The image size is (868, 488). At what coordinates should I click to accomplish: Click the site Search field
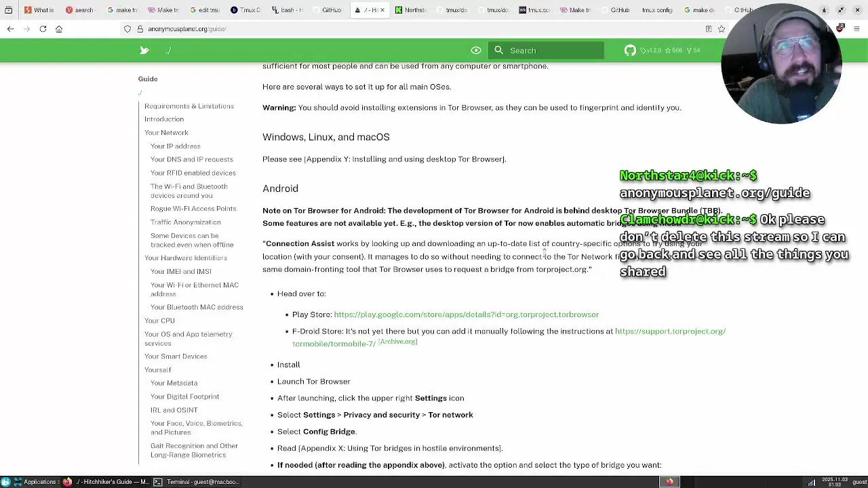[x=546, y=50]
